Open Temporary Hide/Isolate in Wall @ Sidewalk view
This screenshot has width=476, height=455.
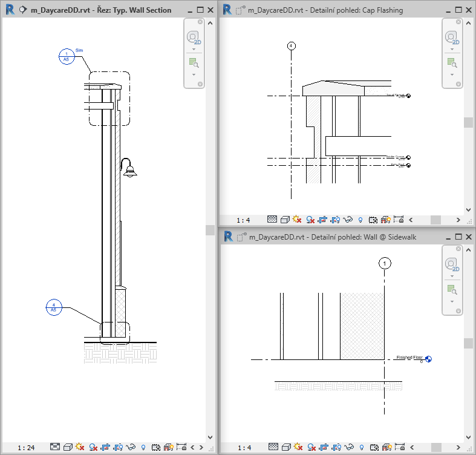pyautogui.click(x=349, y=447)
